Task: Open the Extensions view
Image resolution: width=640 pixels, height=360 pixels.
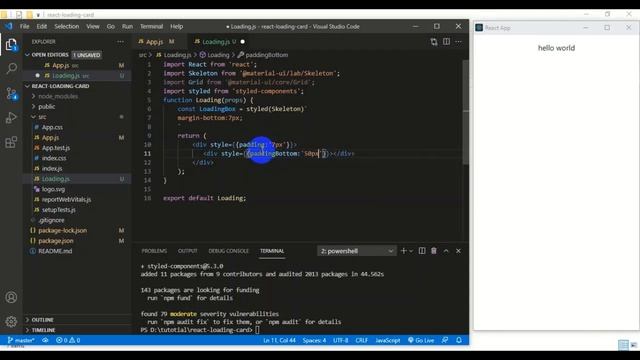Action: pyautogui.click(x=11, y=142)
